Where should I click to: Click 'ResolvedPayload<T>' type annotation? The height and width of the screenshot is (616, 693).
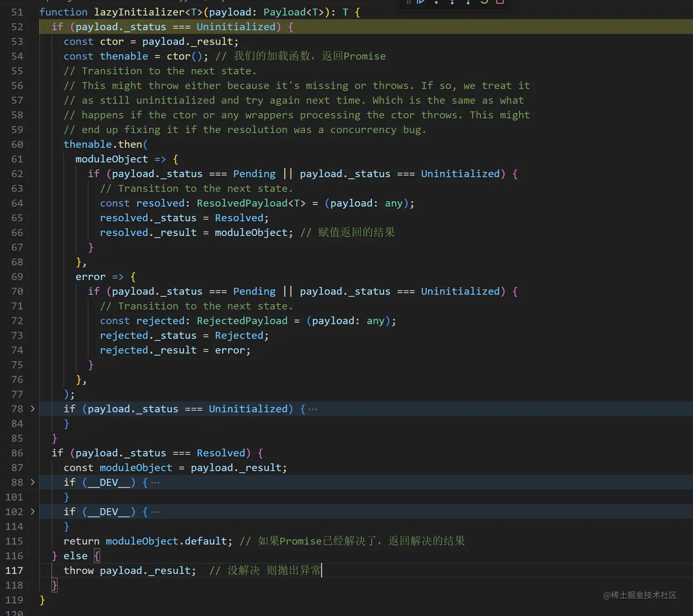251,203
